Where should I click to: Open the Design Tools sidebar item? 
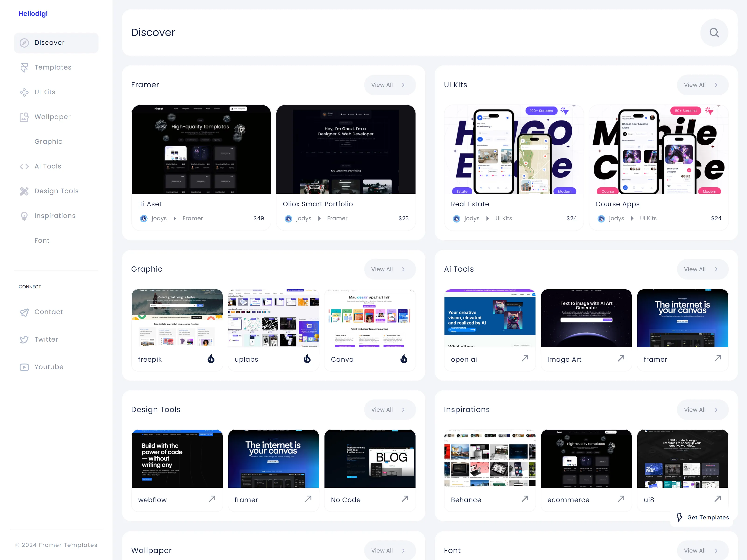point(56,191)
